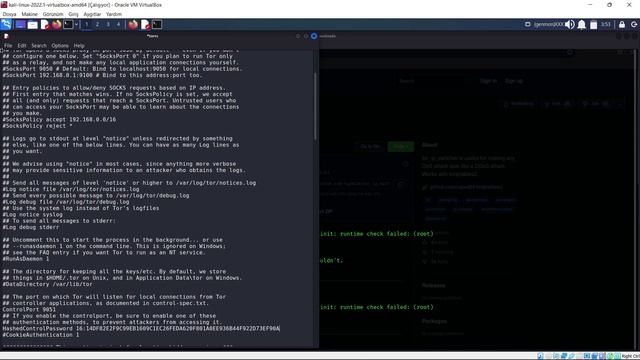Click the '#Log debug stderr' line

(31, 227)
